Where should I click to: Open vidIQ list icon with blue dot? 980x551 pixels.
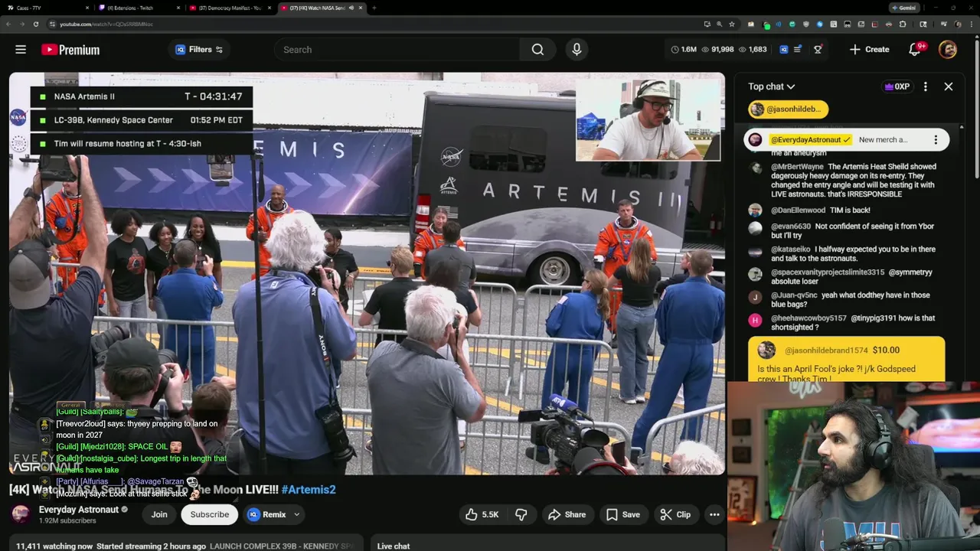(798, 50)
